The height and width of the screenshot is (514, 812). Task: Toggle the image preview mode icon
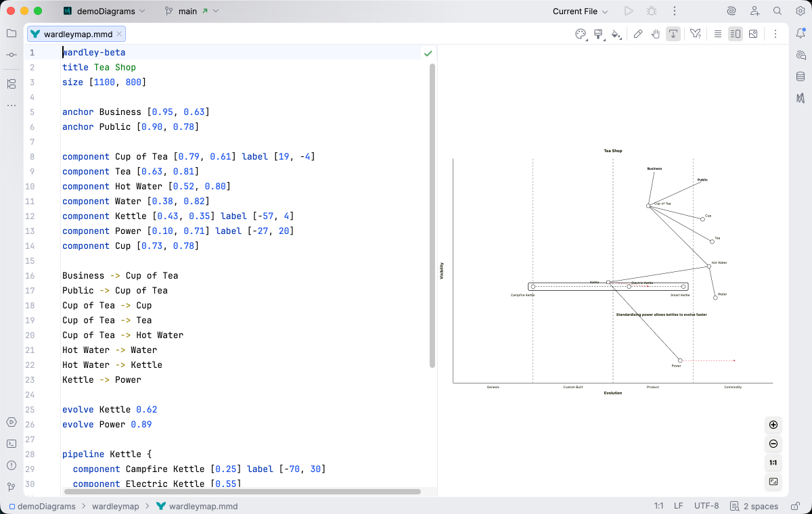(x=754, y=34)
